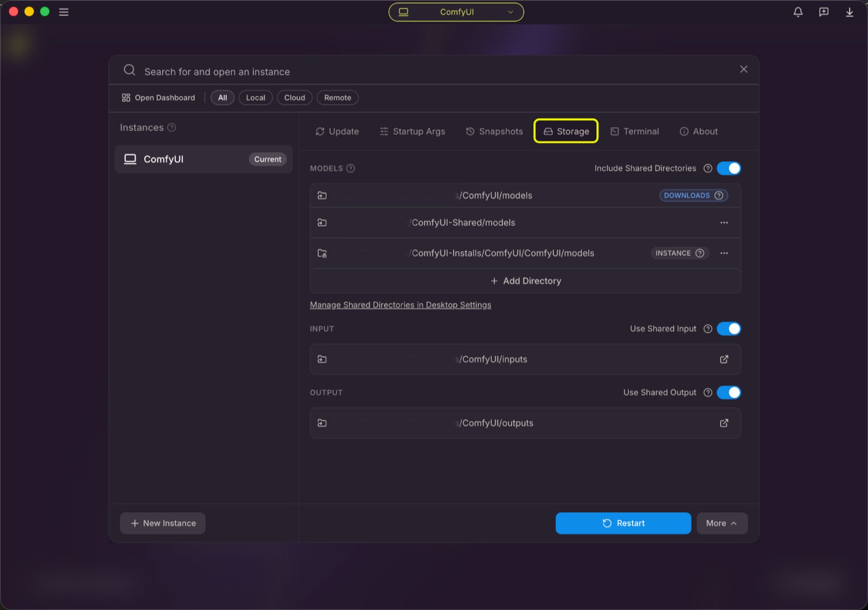Open Manage Shared Directories in Desktop Settings link
The width and height of the screenshot is (868, 610).
pos(400,305)
